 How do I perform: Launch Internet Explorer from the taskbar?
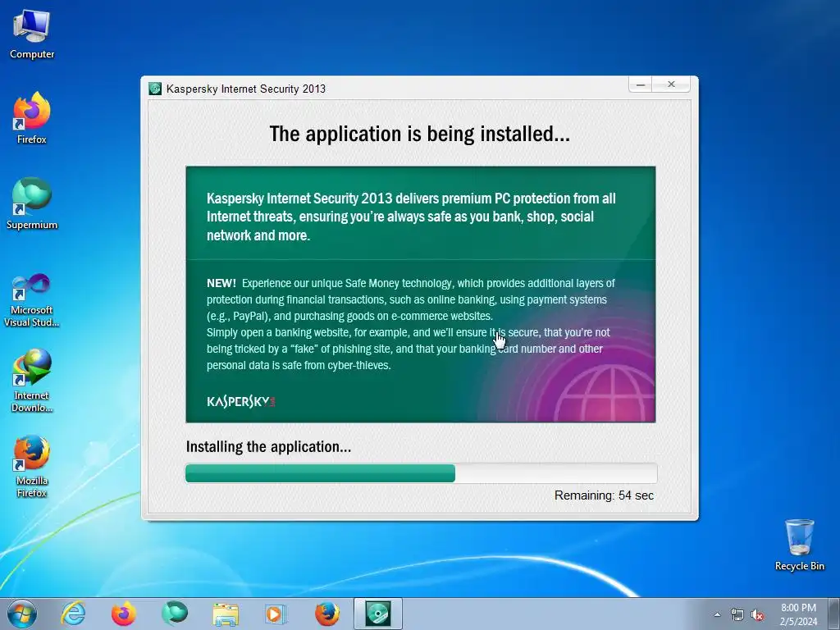[x=73, y=614]
